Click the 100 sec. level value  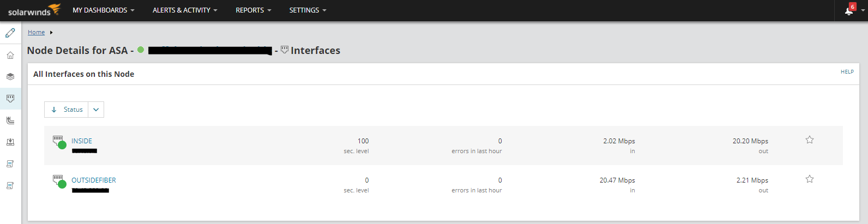pos(363,141)
